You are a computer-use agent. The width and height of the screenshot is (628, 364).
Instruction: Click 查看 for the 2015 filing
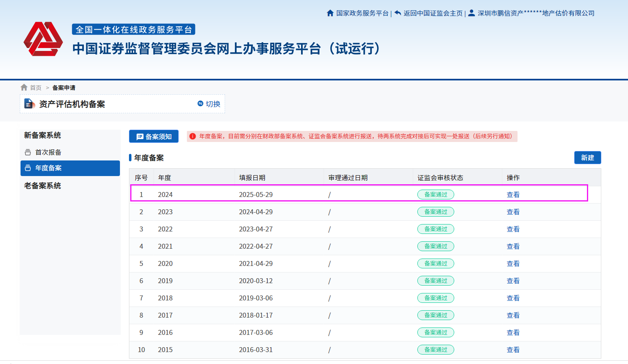[513, 350]
